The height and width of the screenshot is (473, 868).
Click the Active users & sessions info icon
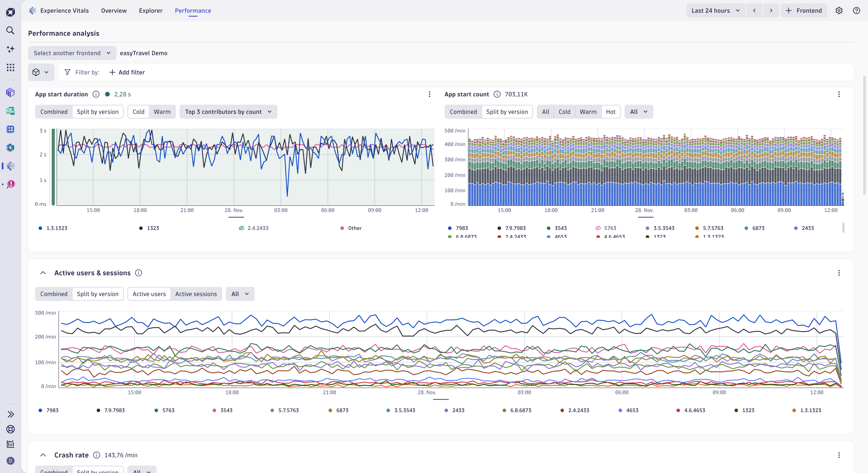tap(139, 273)
